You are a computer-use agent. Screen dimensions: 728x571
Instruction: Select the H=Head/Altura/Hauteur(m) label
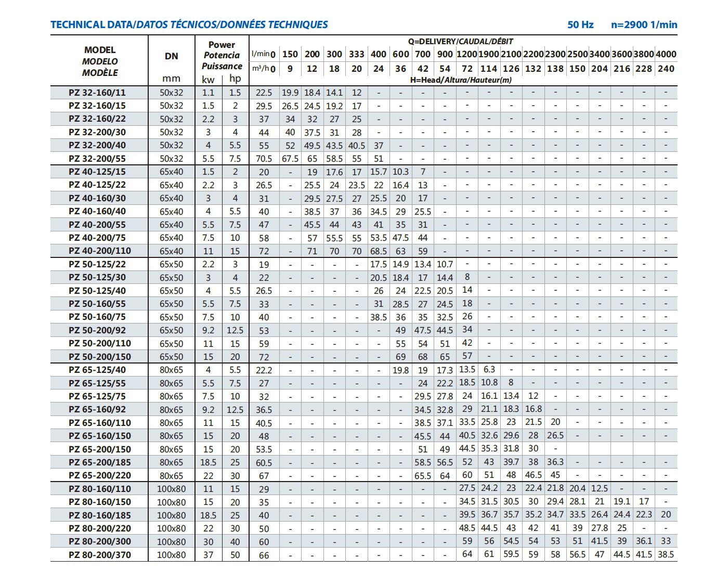pyautogui.click(x=461, y=80)
